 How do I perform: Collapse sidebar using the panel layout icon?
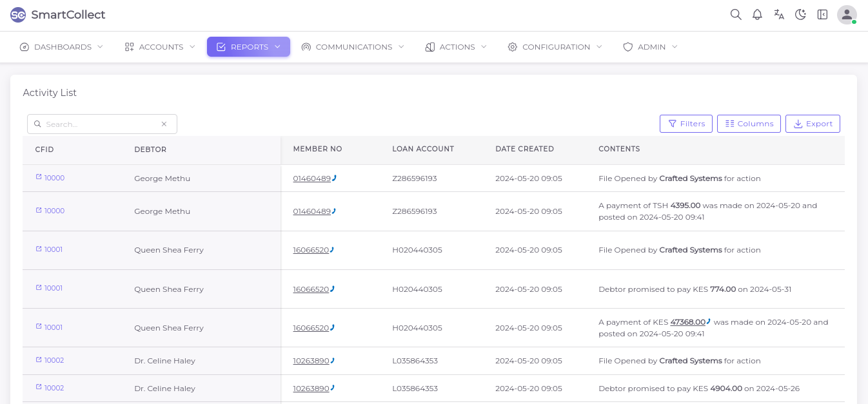pos(822,15)
